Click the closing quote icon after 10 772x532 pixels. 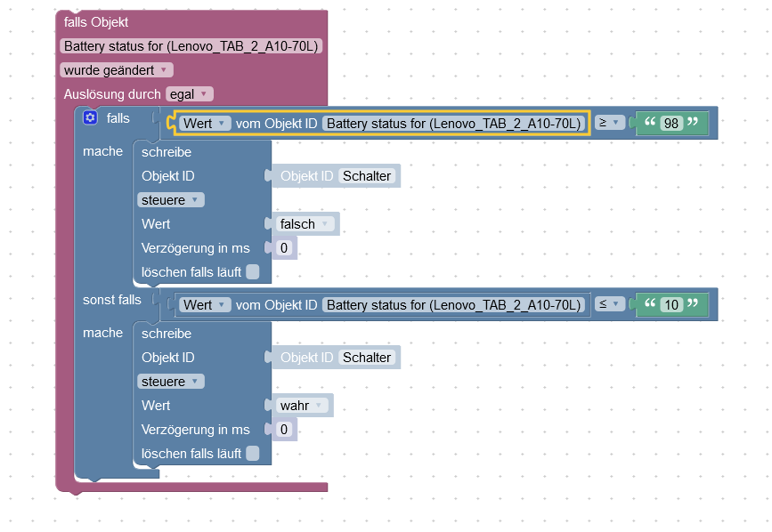[693, 302]
